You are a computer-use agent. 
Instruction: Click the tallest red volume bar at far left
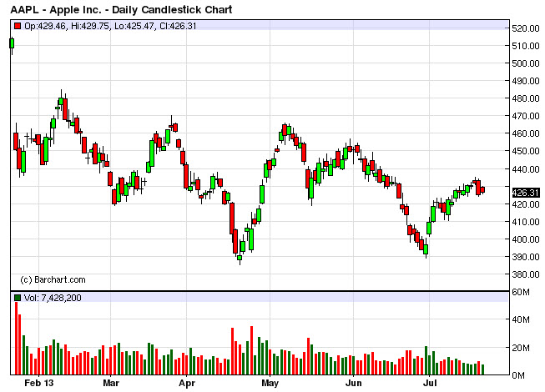[x=16, y=338]
